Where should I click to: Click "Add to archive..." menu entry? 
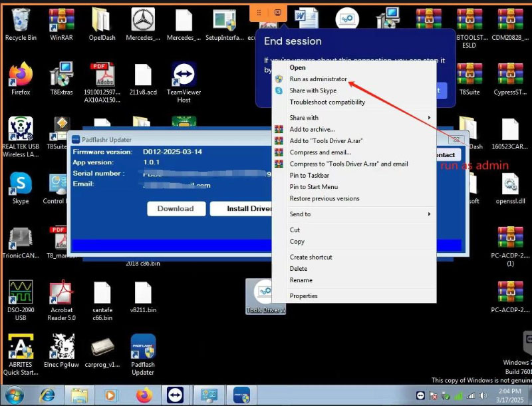pos(312,130)
